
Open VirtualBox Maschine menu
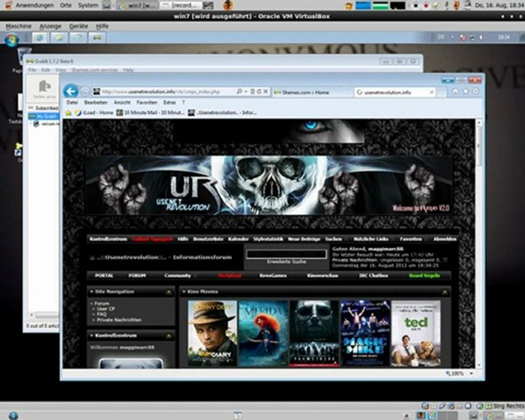click(x=19, y=26)
